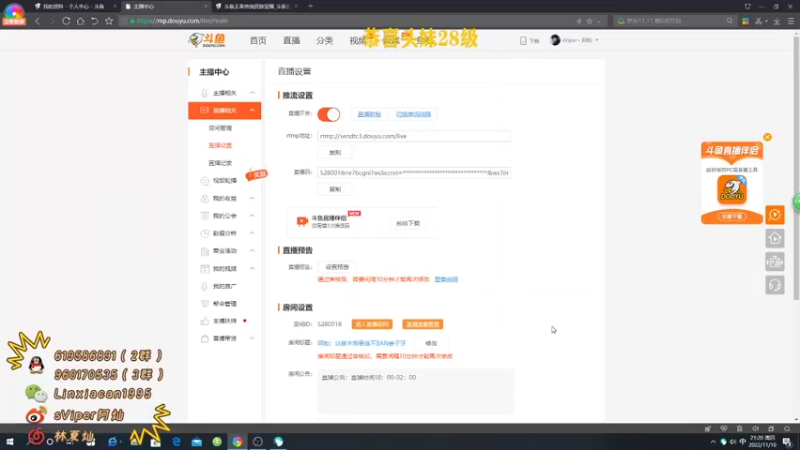Click the blue link after the preview warning

446,280
